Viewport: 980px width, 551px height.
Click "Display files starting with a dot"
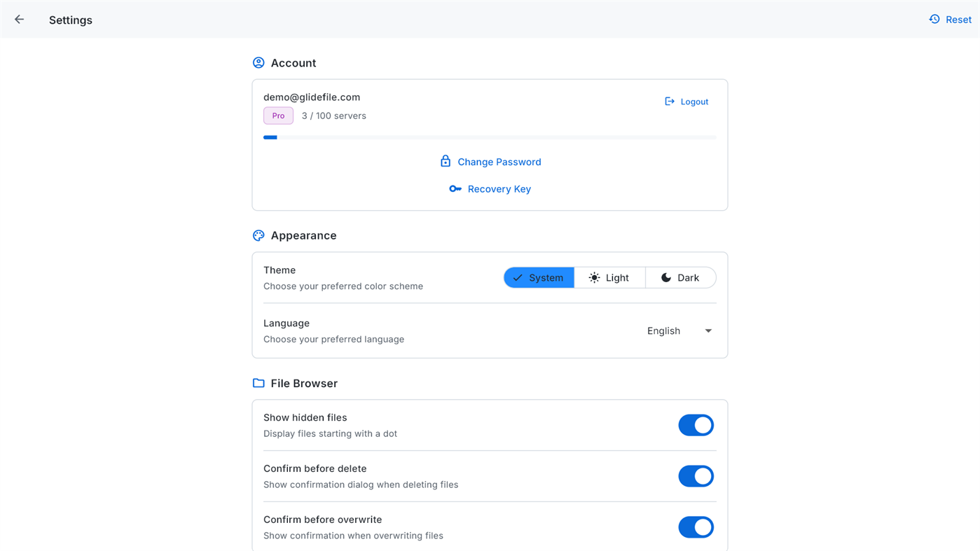tap(330, 434)
